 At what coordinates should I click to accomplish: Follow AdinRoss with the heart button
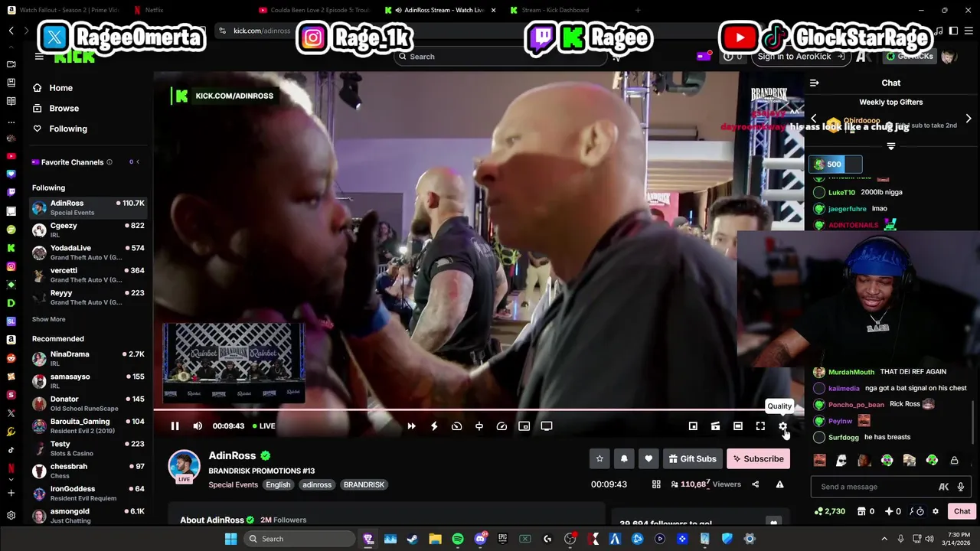coord(648,458)
